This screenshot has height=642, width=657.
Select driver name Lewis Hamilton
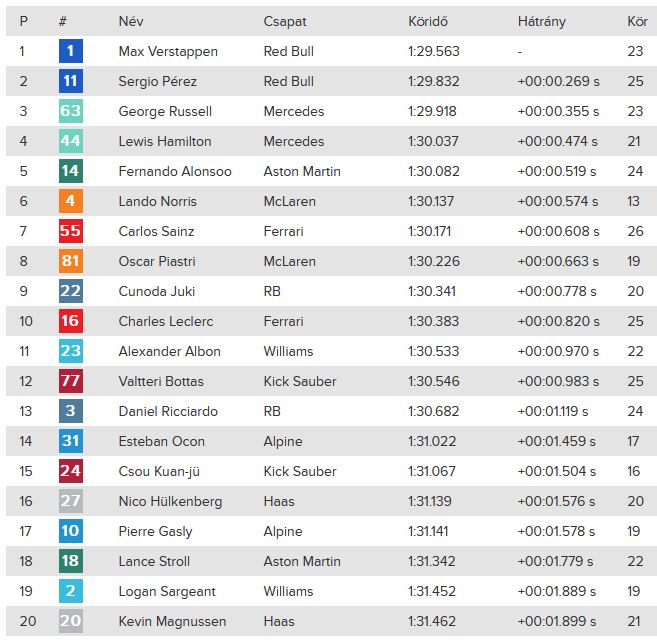tap(165, 141)
